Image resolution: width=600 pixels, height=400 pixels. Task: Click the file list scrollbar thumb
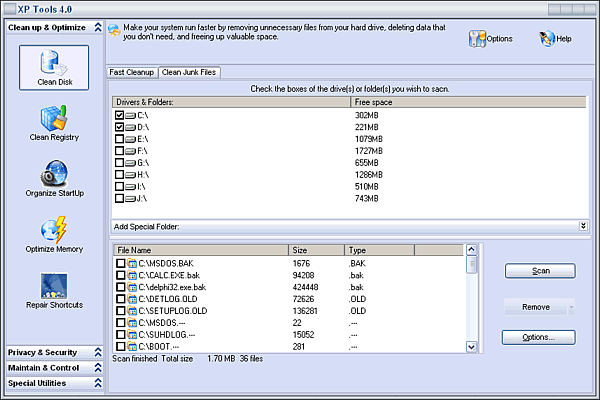[x=471, y=265]
